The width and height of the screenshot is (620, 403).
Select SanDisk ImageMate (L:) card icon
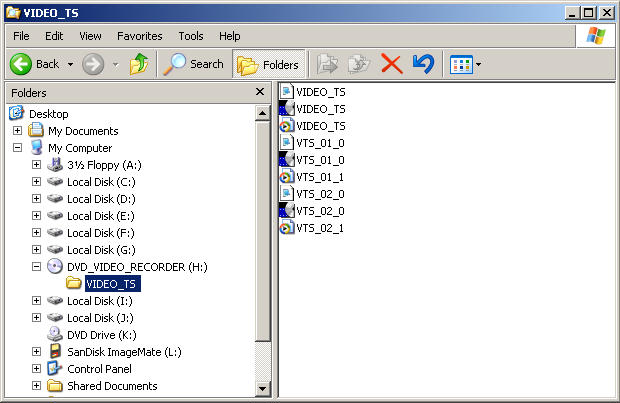click(56, 352)
